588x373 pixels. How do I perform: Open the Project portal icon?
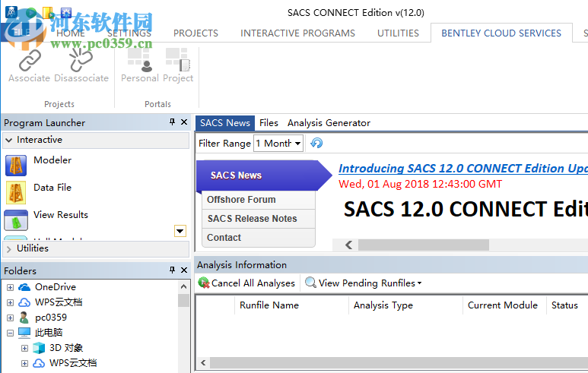(178, 60)
